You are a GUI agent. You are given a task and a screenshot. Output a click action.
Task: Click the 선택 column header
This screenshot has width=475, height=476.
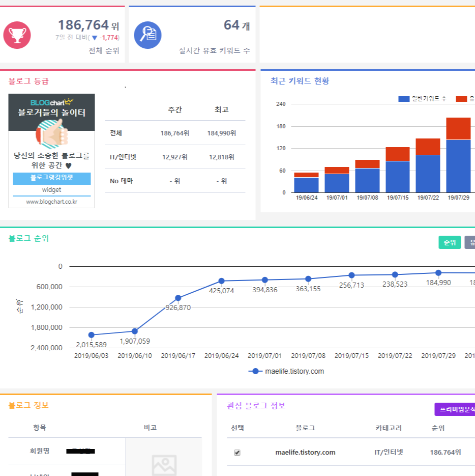(237, 428)
